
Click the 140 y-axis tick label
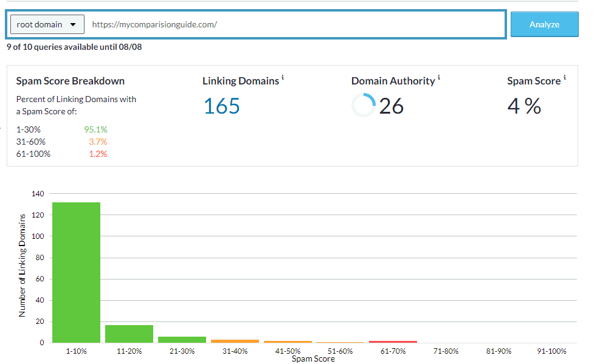pyautogui.click(x=38, y=193)
